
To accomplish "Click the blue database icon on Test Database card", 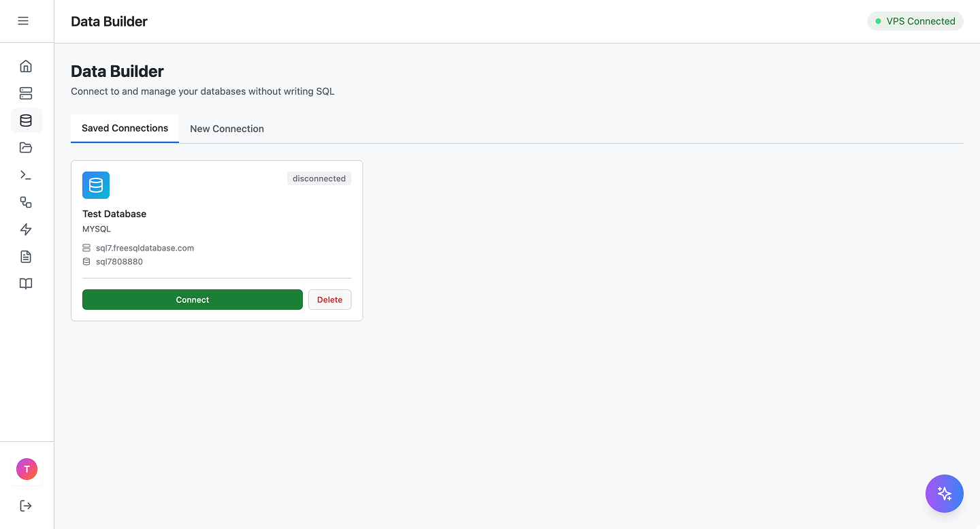I will click(96, 185).
